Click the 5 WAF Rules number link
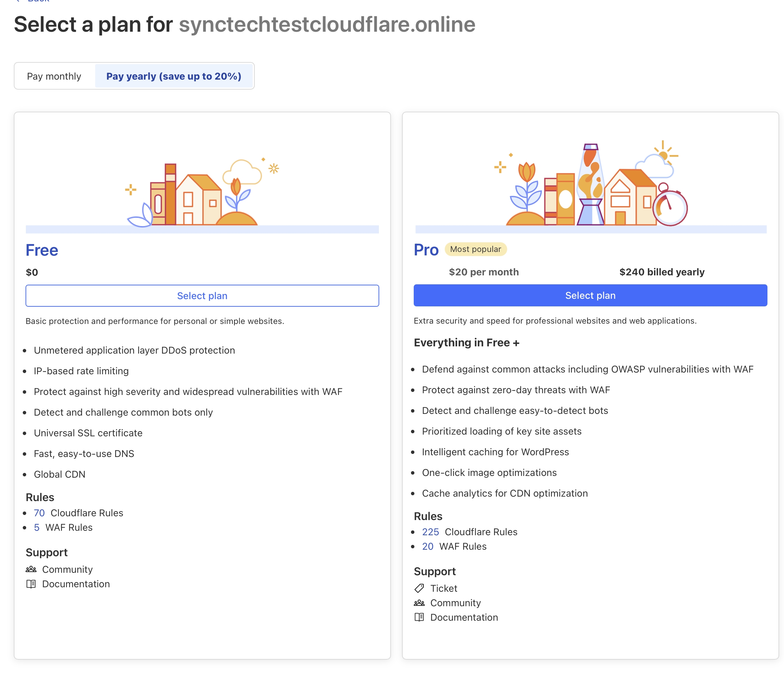This screenshot has width=784, height=681. tap(37, 528)
